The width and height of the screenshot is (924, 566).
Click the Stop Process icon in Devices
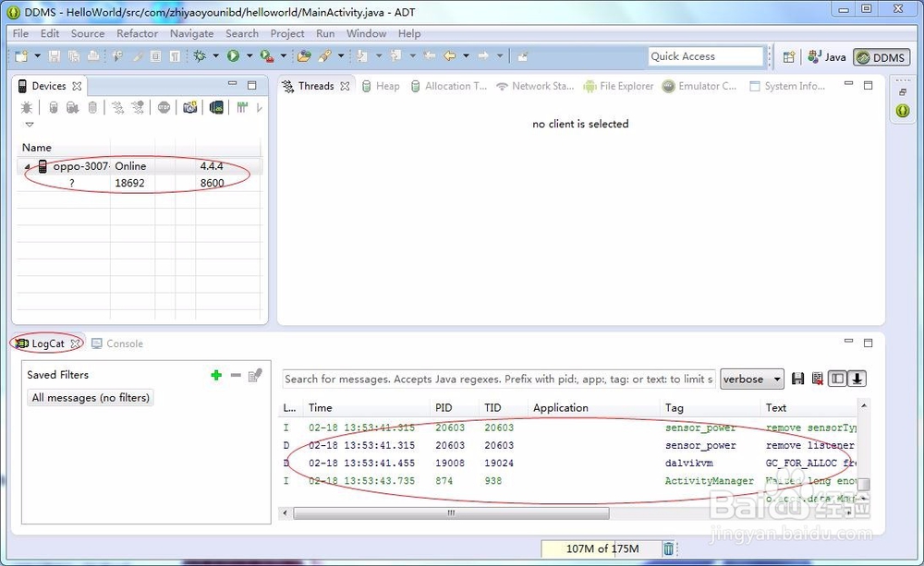164,108
